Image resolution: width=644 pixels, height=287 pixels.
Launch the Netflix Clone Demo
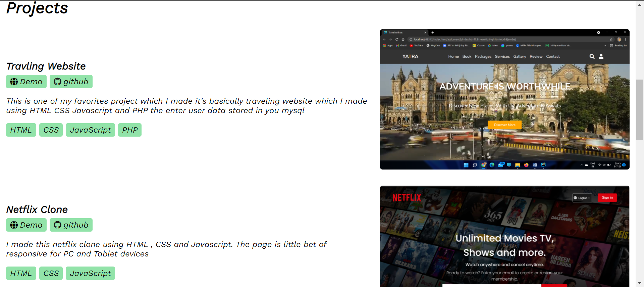pos(26,225)
